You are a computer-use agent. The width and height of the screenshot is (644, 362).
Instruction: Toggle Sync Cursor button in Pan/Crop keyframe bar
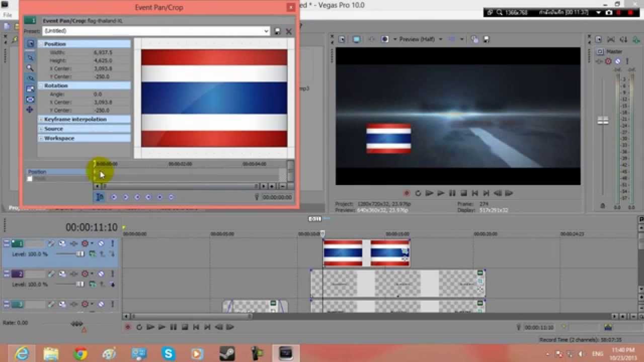[100, 197]
